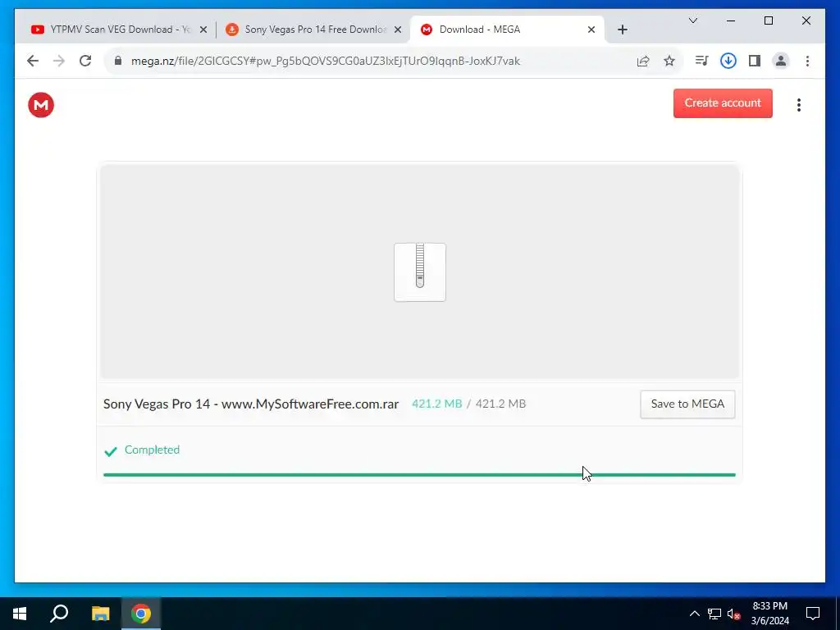The image size is (840, 630).
Task: Click the file preview area
Action: tap(419, 272)
